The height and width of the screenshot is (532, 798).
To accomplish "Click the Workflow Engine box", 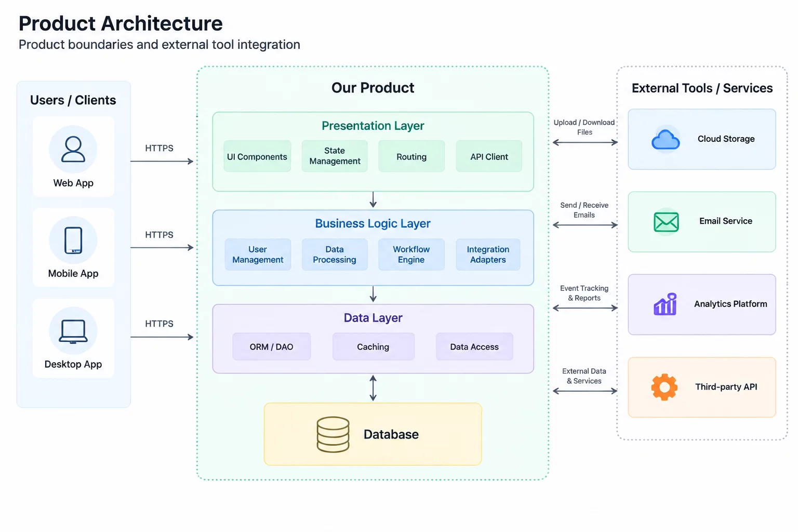I will click(x=411, y=255).
